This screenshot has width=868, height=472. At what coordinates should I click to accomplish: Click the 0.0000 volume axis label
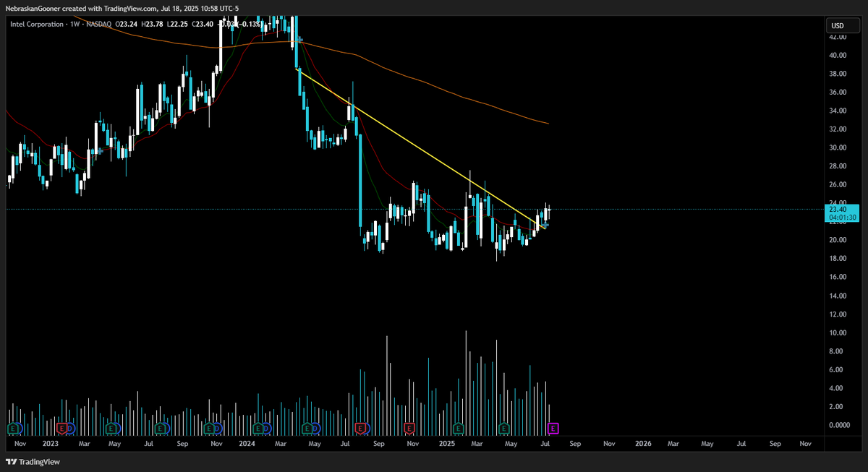(840, 425)
